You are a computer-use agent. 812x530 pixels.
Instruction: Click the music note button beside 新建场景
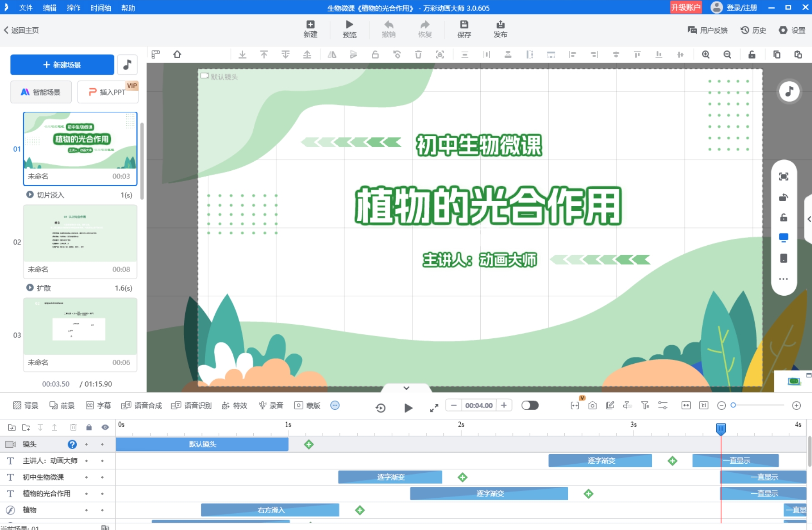128,65
